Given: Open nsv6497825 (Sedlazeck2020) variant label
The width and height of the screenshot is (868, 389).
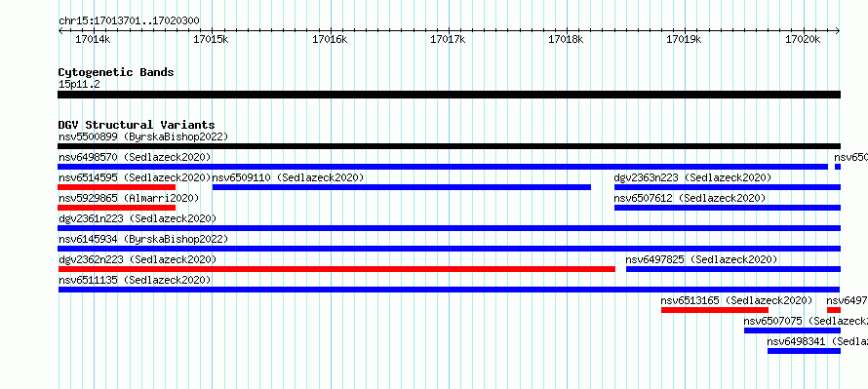Looking at the screenshot, I should (701, 259).
